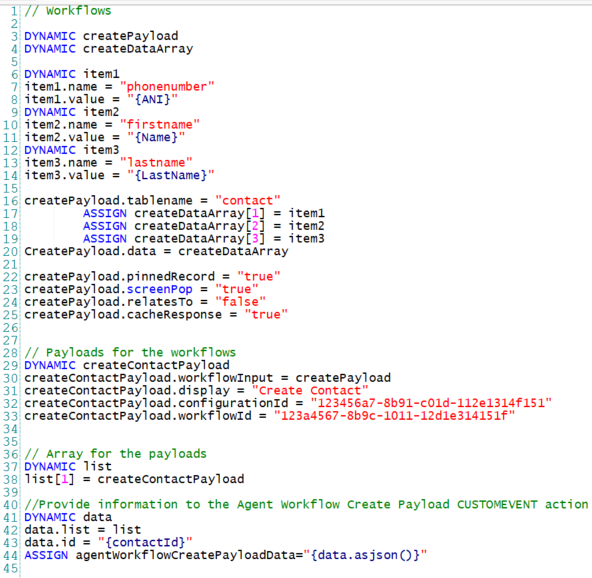This screenshot has height=578, width=592.
Task: Click the value "{data.asjson()}" on line 44
Action: (365, 555)
